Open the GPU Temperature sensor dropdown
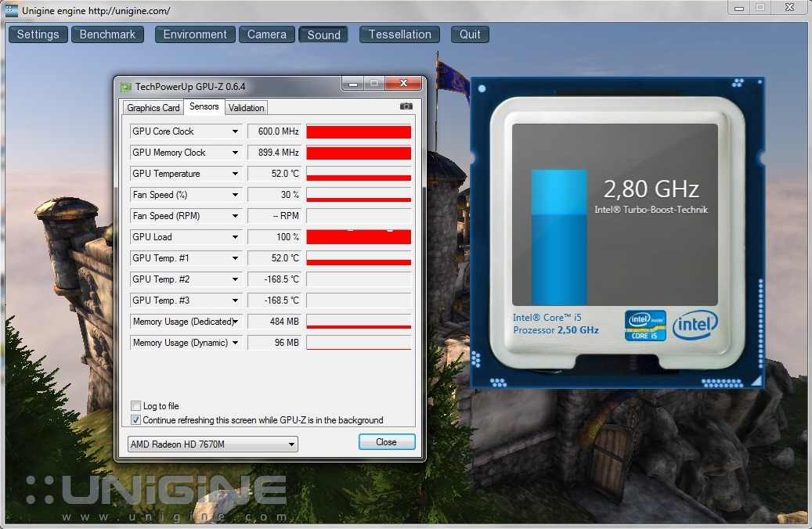This screenshot has width=812, height=529. (x=235, y=174)
